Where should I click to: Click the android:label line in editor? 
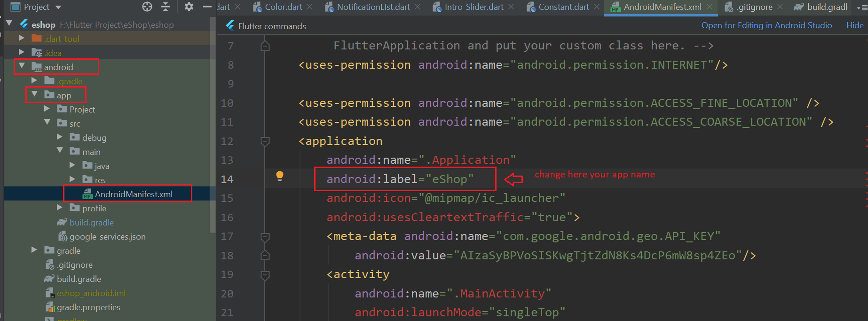coord(400,179)
